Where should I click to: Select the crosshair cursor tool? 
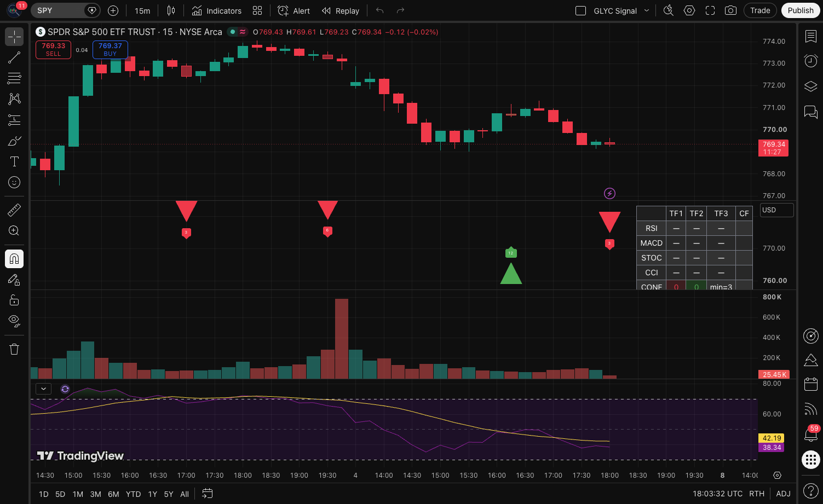[14, 37]
